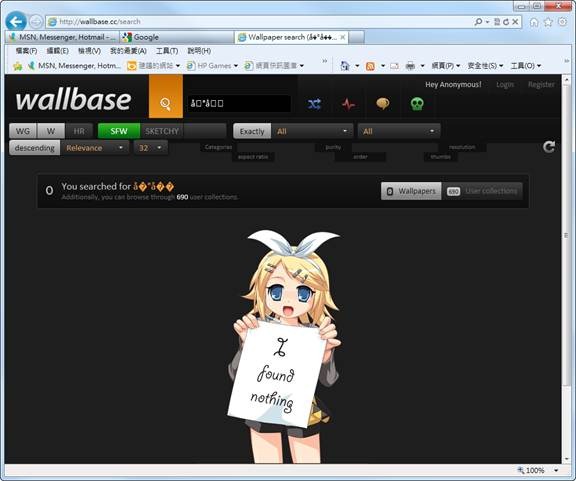The image size is (576, 481).
Task: Click the vertical scrollbar down arrow
Action: (x=566, y=459)
